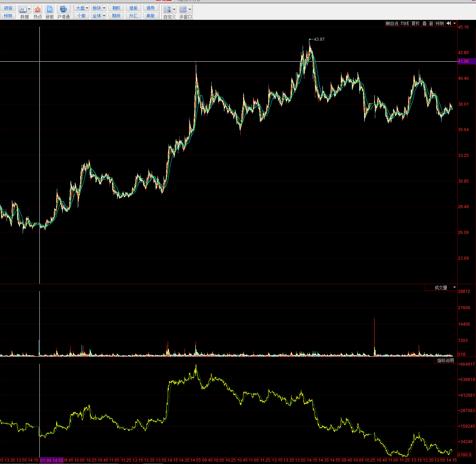Click the 01-08 14:55 time marker
476x464 pixels.
coord(52,460)
